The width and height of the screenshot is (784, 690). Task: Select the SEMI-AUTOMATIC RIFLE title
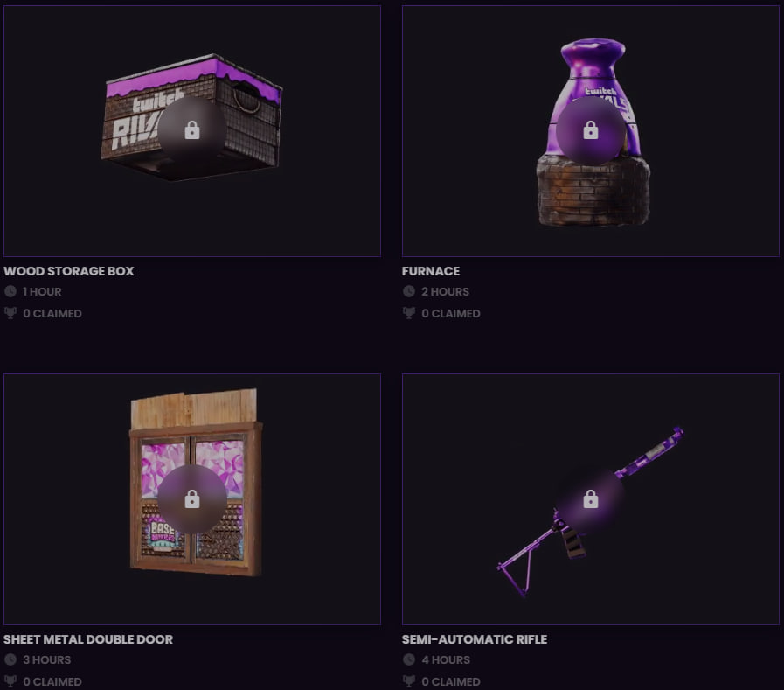[474, 639]
